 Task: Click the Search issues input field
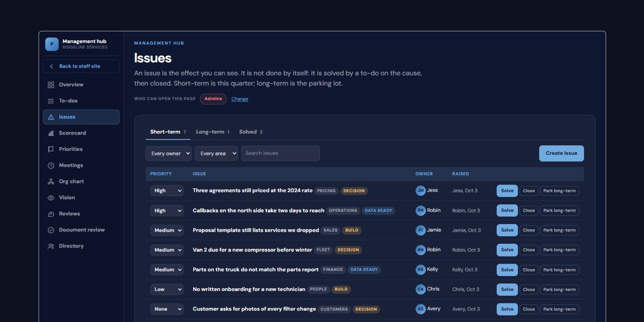tap(280, 153)
